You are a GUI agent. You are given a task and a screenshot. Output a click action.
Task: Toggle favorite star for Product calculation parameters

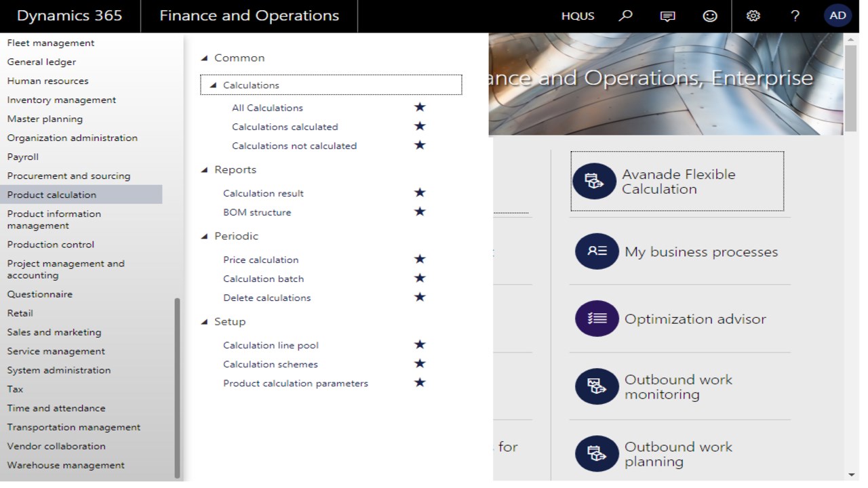(420, 382)
